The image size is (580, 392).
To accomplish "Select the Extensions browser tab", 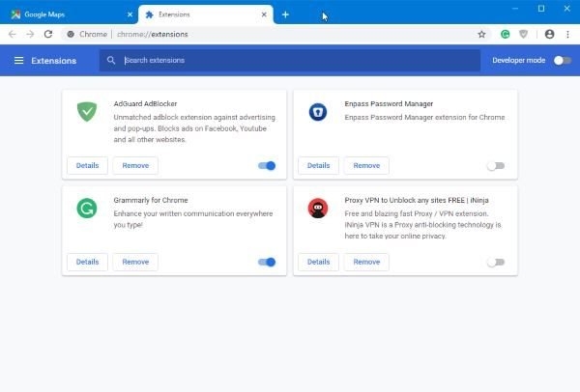I will click(x=206, y=14).
